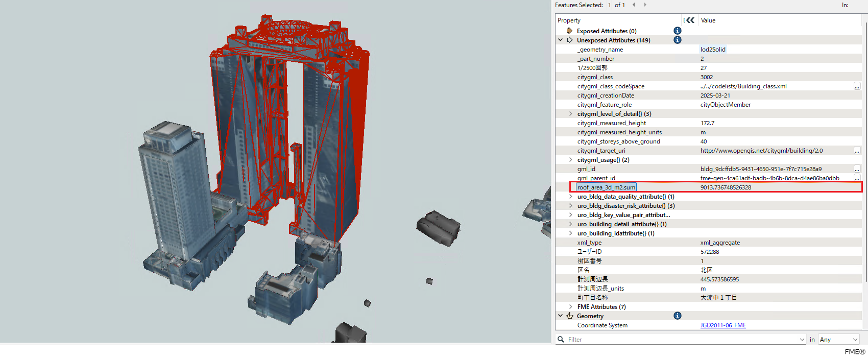Click info icon beside Exposed Attributes
The image size is (868, 358).
coord(678,31)
